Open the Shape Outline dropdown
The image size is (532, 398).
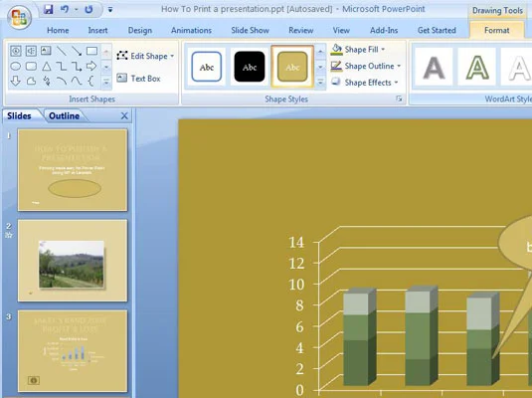(366, 66)
